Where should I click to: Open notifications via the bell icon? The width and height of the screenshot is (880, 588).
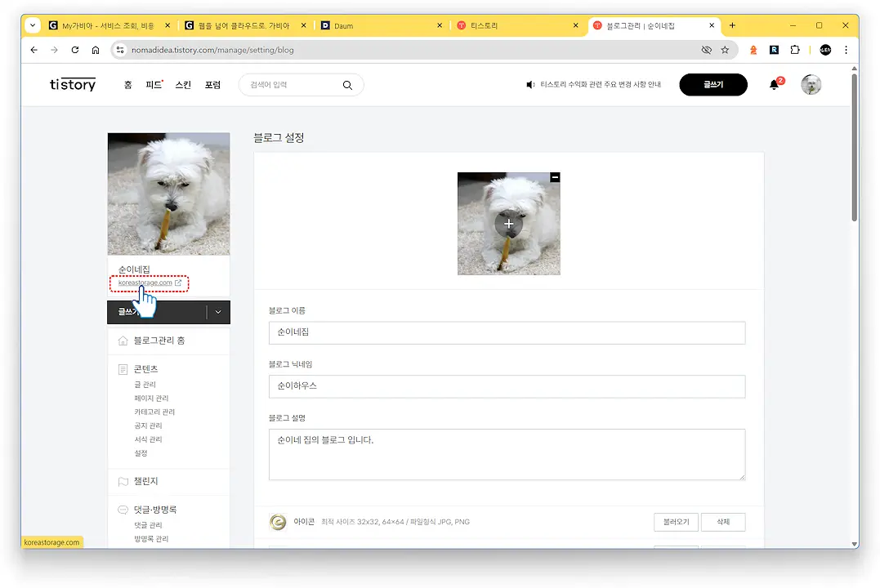coord(773,84)
